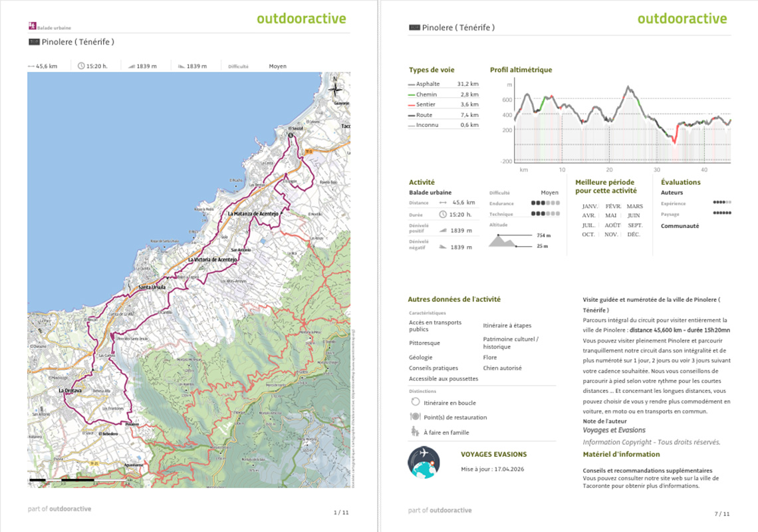Screen dimensions: 758x532
Task: Click the Endurance rating dots
Action: 545,203
